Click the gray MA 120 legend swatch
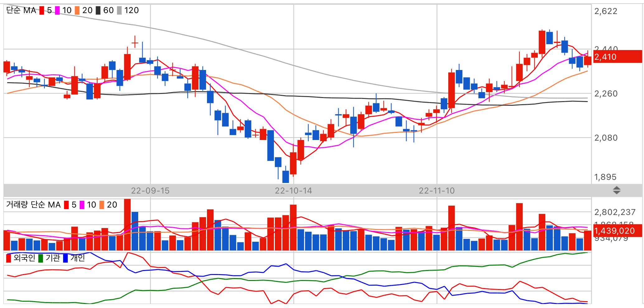Viewport: 644px width, 308px height. point(119,11)
